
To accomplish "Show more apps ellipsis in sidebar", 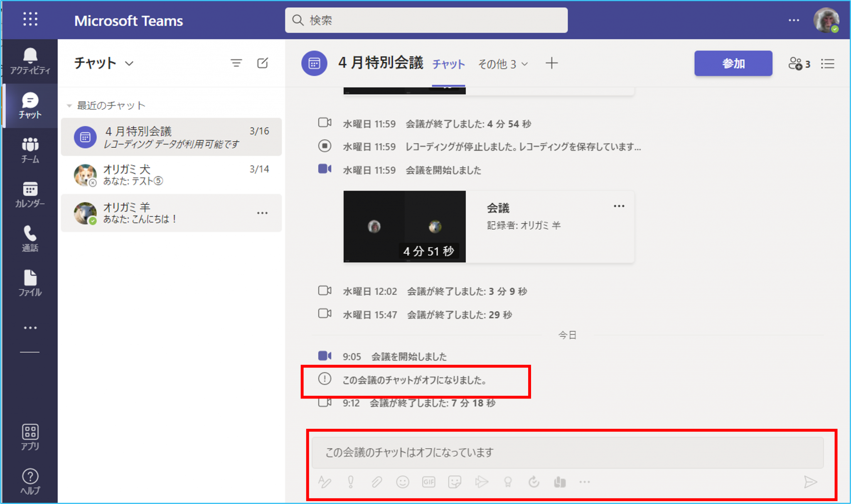I will point(30,328).
